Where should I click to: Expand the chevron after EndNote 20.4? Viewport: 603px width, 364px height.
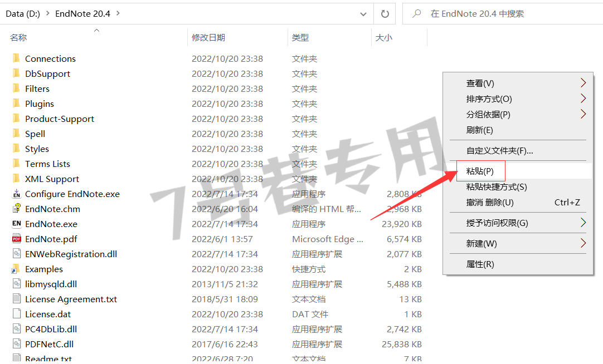coord(118,13)
